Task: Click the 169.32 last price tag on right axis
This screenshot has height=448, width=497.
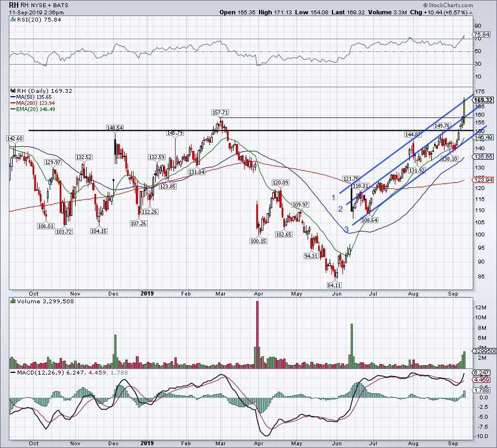Action: tap(483, 100)
